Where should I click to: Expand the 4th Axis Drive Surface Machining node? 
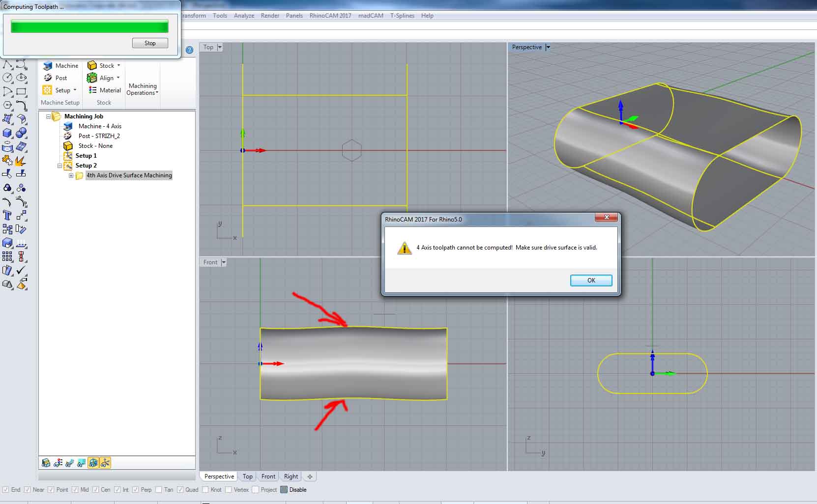point(71,175)
